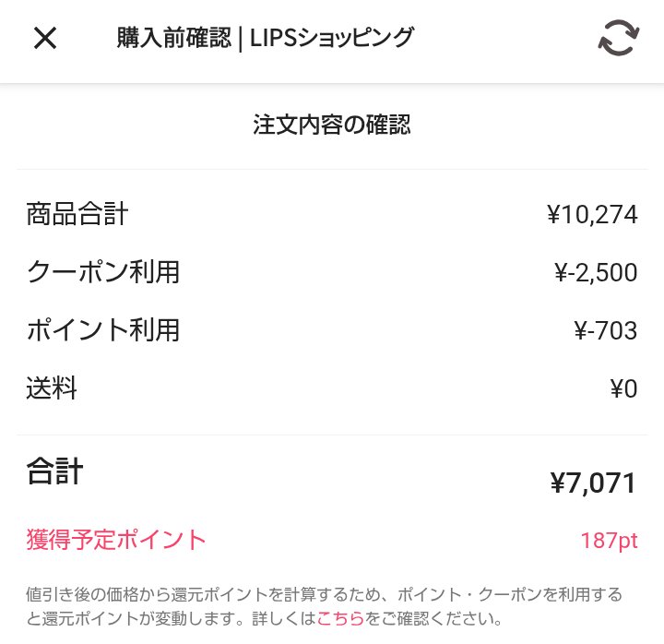Viewport: 664px width, 644px height.
Task: Tap the pink 獲得予定ポイント label
Action: (x=116, y=540)
